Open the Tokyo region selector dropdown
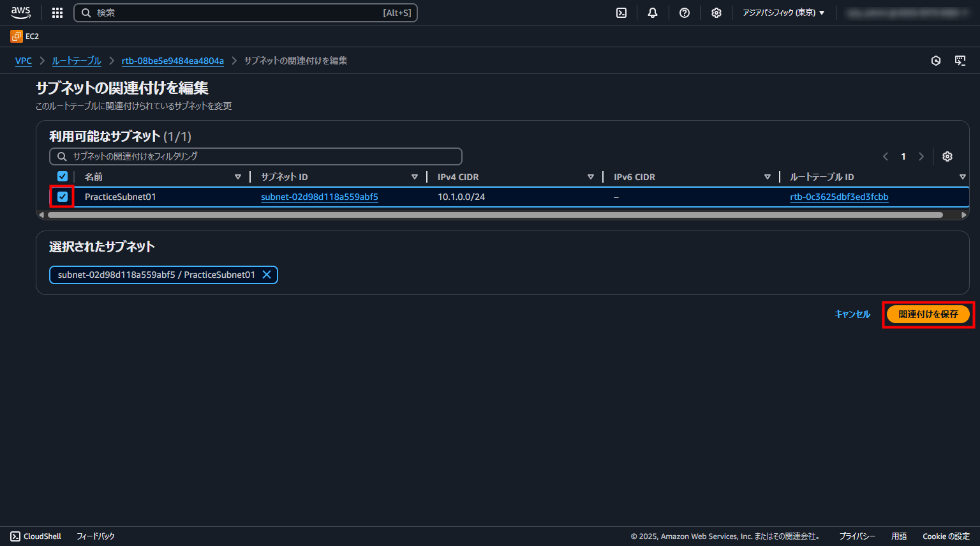 point(783,13)
